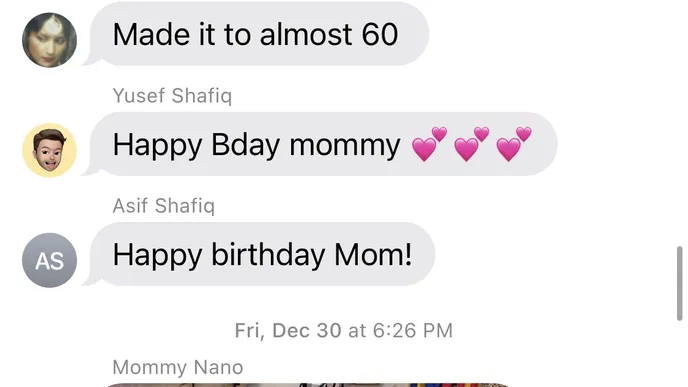Click the word "Mom!" in Asif's message
This screenshot has height=387, width=688.
373,254
